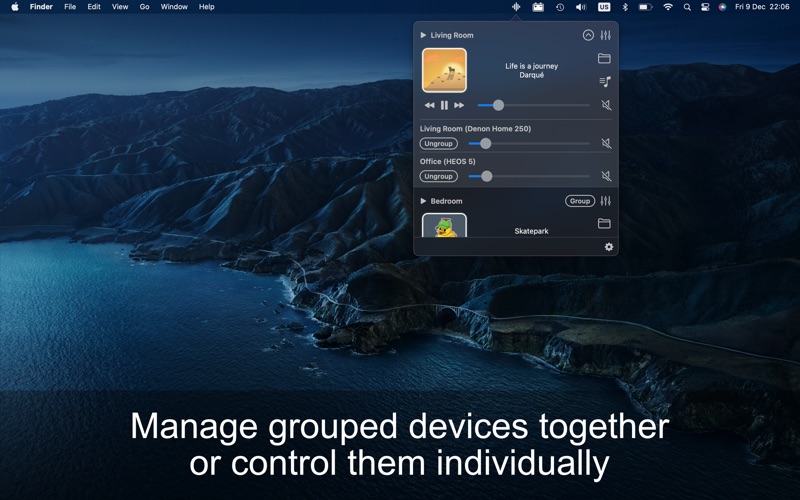Open Spotlight search magnifier icon
Viewport: 800px width, 500px height.
coord(687,7)
